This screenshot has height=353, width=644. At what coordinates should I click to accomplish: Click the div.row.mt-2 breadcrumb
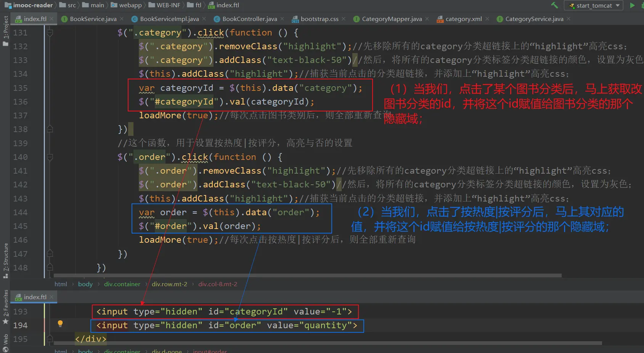tap(169, 284)
